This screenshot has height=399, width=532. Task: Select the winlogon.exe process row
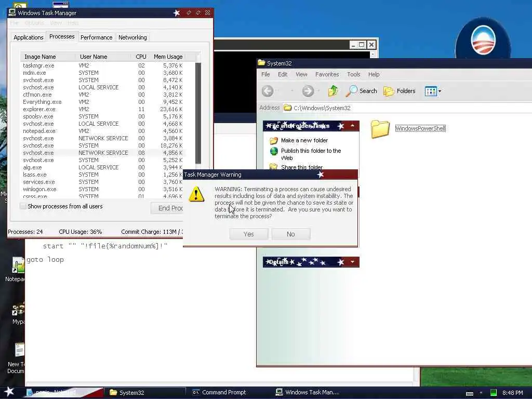pos(103,189)
